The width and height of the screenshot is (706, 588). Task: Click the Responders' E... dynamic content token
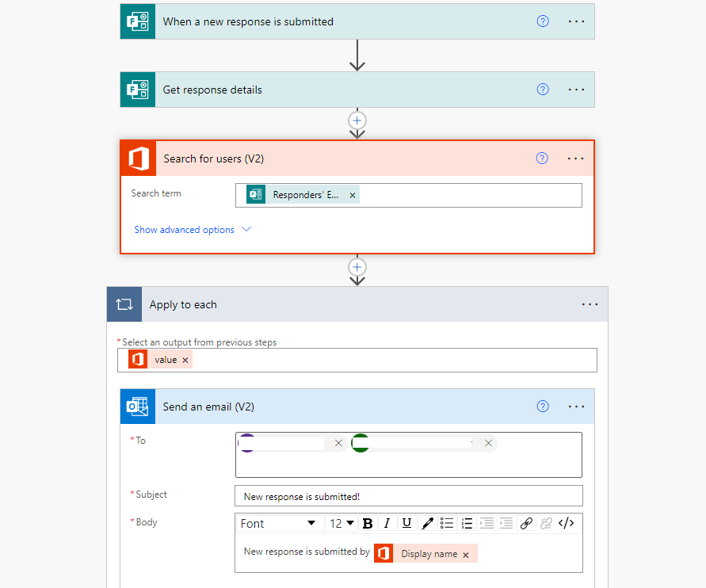coord(303,194)
